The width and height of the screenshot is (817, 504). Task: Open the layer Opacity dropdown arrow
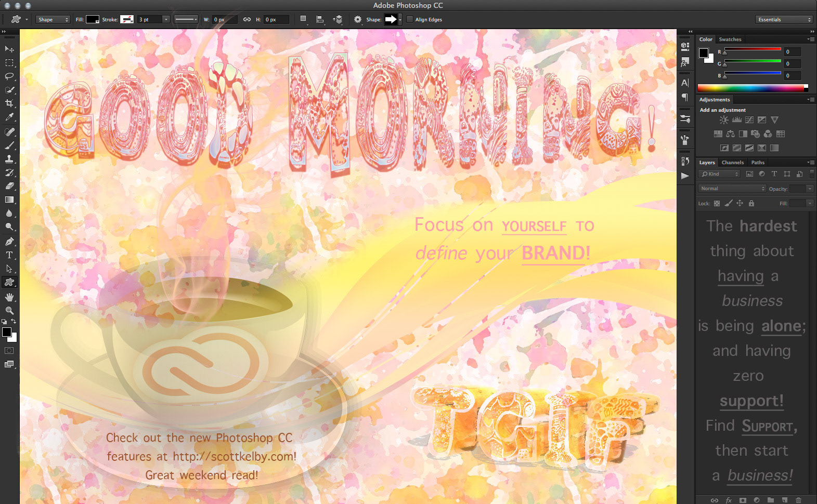[x=810, y=189]
